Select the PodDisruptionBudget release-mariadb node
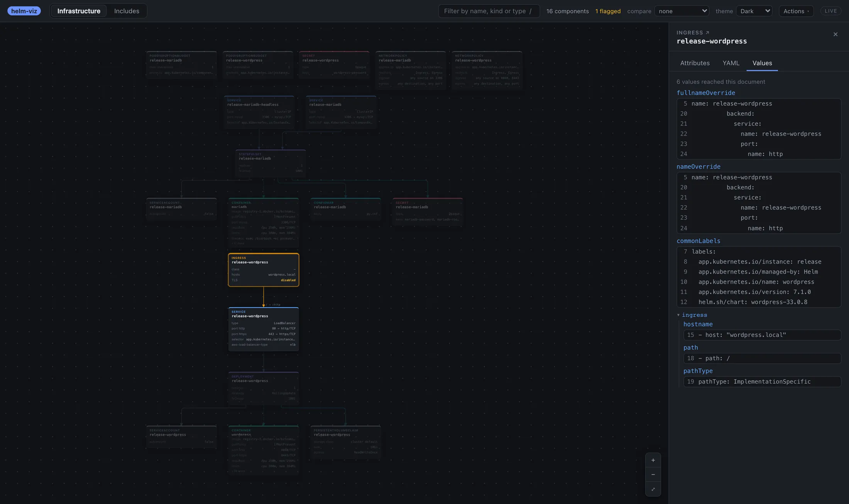Screen dimensions: 849x504 (x=181, y=65)
